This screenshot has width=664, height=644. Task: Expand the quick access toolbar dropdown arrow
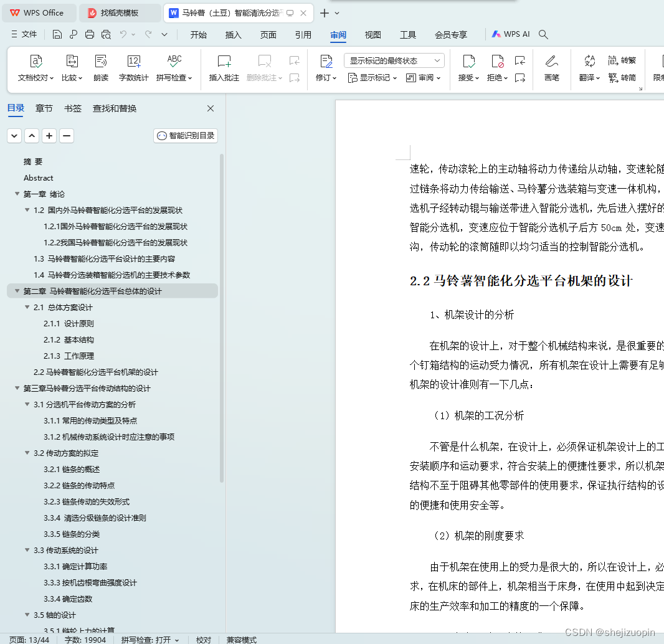164,34
